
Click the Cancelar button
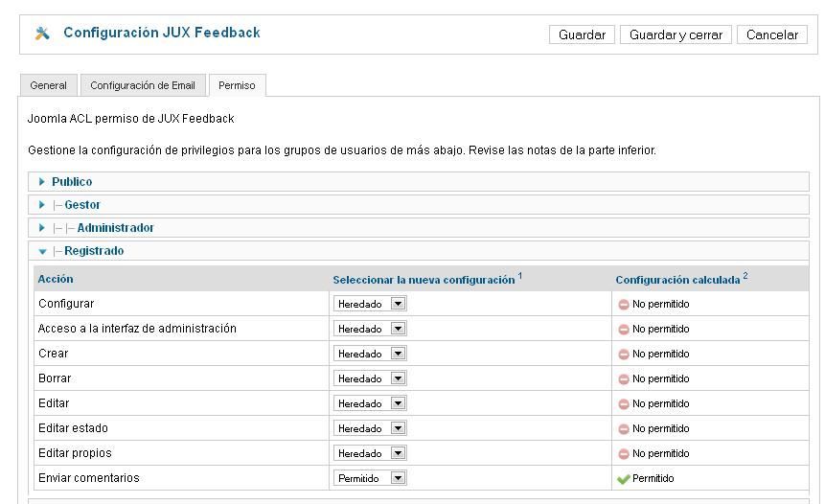[x=772, y=34]
